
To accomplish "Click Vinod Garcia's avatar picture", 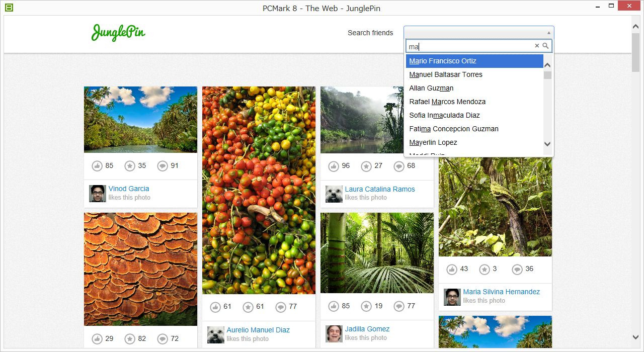I will click(98, 193).
